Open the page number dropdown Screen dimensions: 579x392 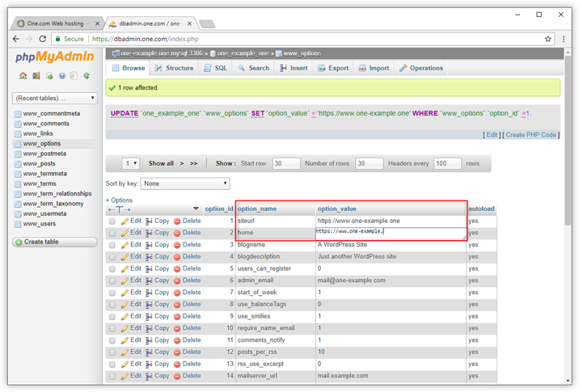(131, 163)
